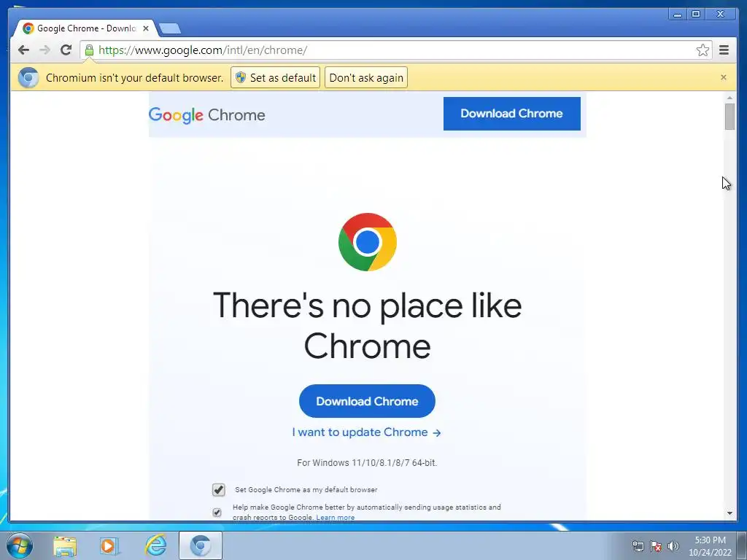The height and width of the screenshot is (560, 747).
Task: Click the volume speaker tray icon
Action: click(x=673, y=546)
